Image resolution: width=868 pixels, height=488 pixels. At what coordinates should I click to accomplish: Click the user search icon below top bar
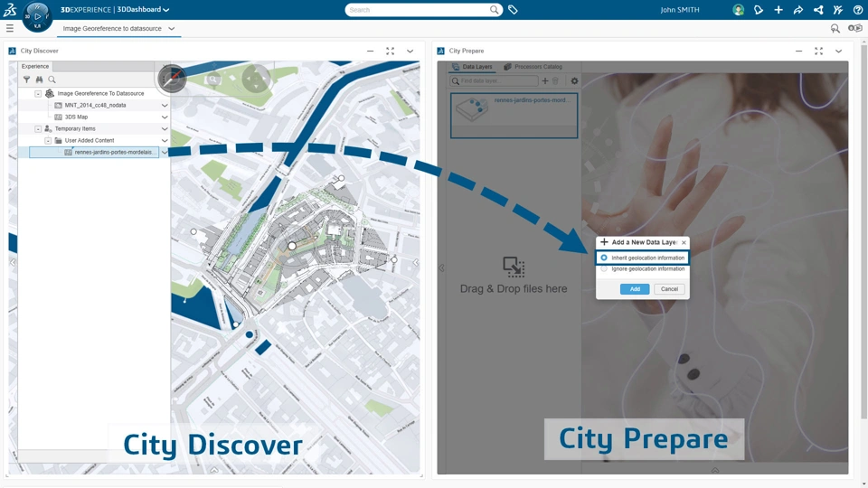[x=835, y=28]
